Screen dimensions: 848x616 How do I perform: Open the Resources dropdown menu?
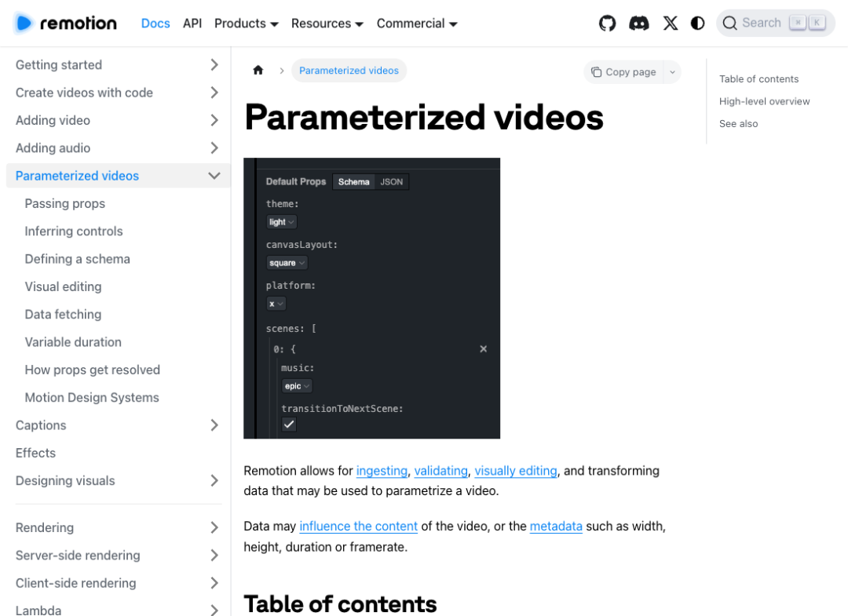(x=327, y=24)
